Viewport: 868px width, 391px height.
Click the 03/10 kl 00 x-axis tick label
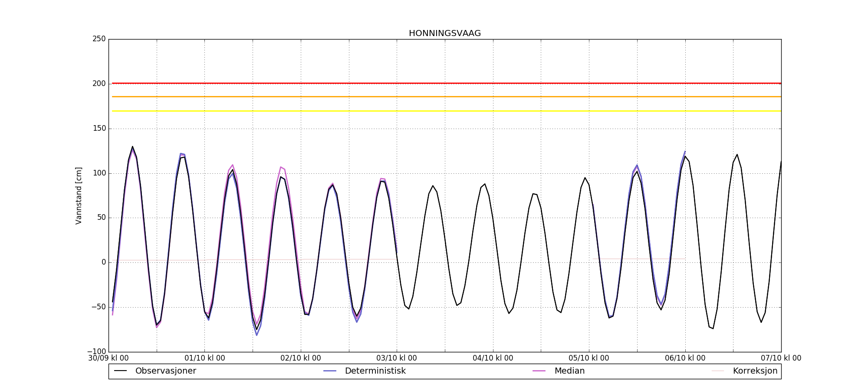(x=397, y=358)
